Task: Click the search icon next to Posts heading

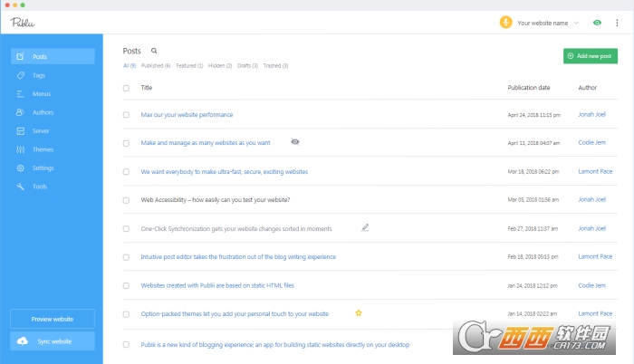Action: click(154, 52)
